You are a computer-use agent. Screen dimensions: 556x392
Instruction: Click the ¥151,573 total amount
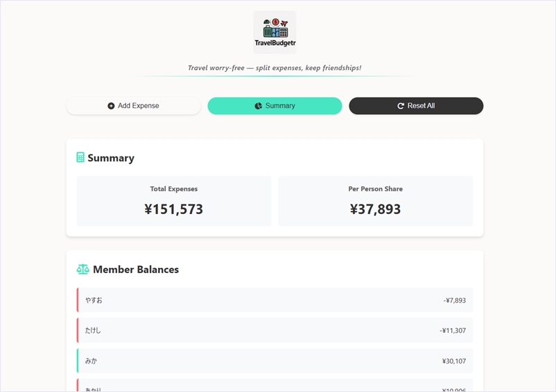pyautogui.click(x=174, y=209)
